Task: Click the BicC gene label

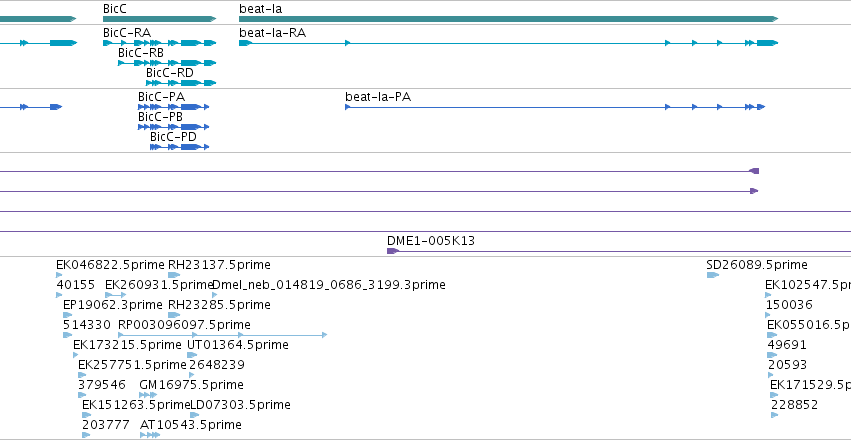Action: click(x=116, y=9)
